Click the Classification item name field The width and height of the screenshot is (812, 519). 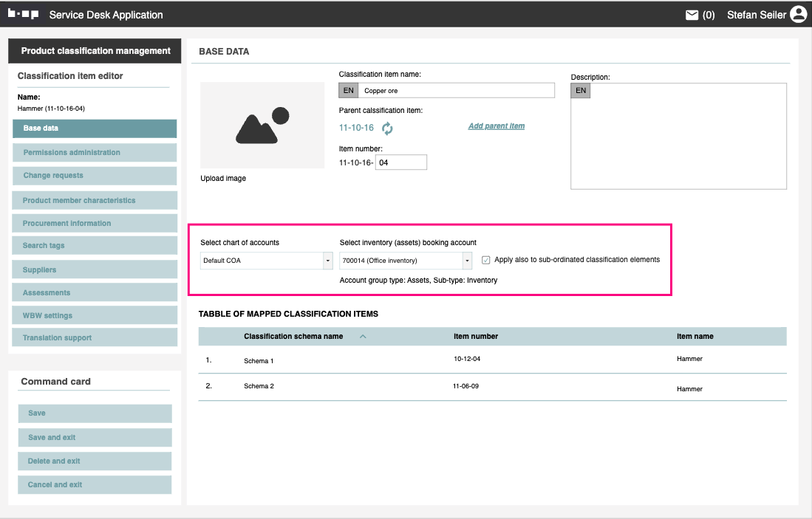click(457, 91)
